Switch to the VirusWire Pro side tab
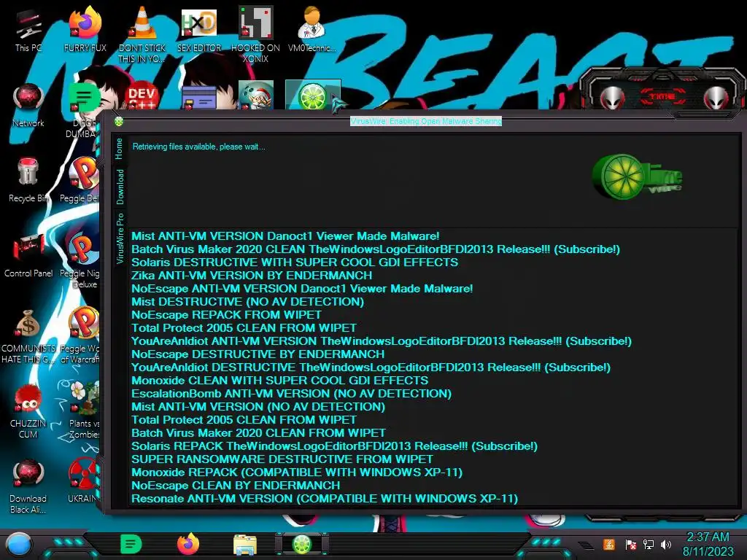Screen dimensions: 747x560 tap(120, 238)
